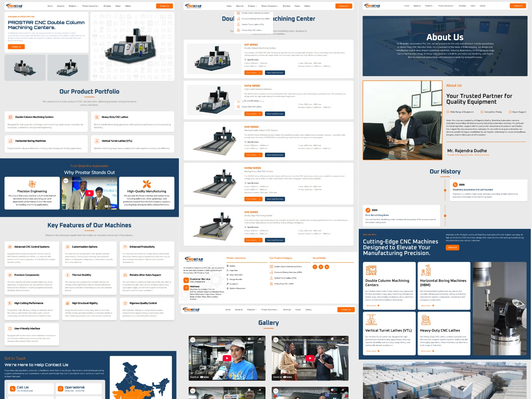The height and width of the screenshot is (399, 532).
Task: Play the Interview with Mr. Rajendra Dudhe video
Action: (310, 358)
